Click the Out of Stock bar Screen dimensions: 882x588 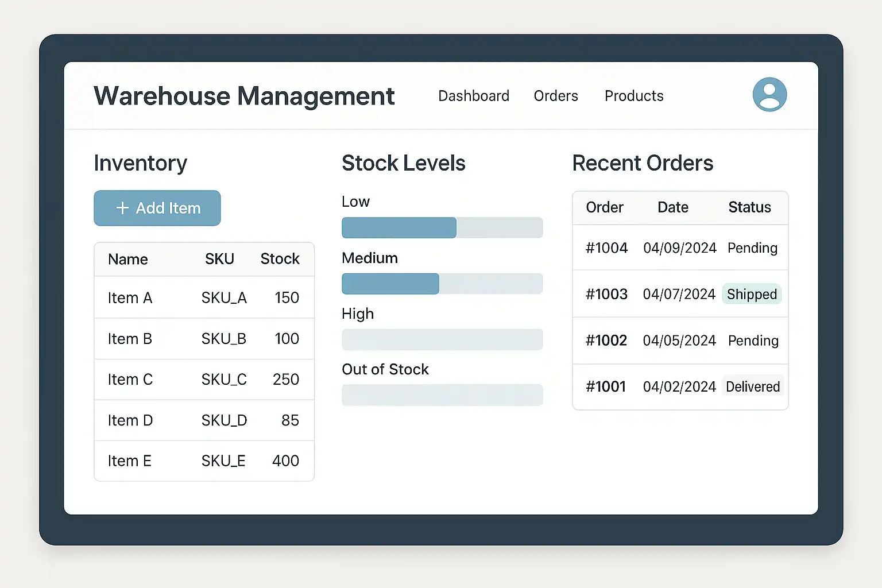pyautogui.click(x=442, y=395)
